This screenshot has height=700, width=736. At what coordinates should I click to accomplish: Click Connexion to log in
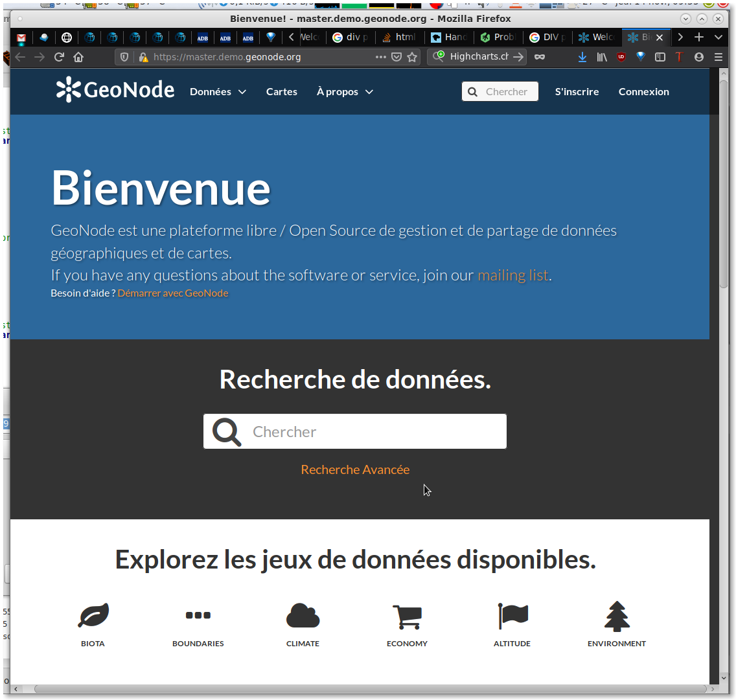coord(643,92)
